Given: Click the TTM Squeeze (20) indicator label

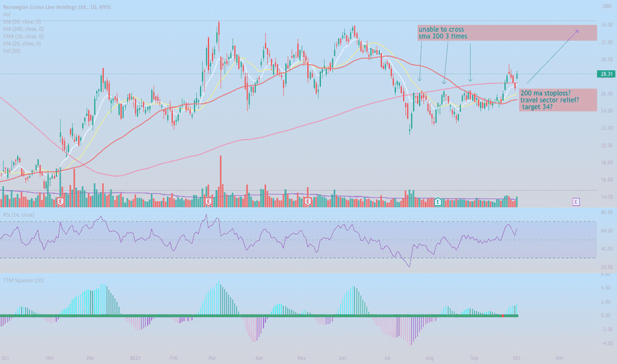Looking at the screenshot, I should point(23,280).
